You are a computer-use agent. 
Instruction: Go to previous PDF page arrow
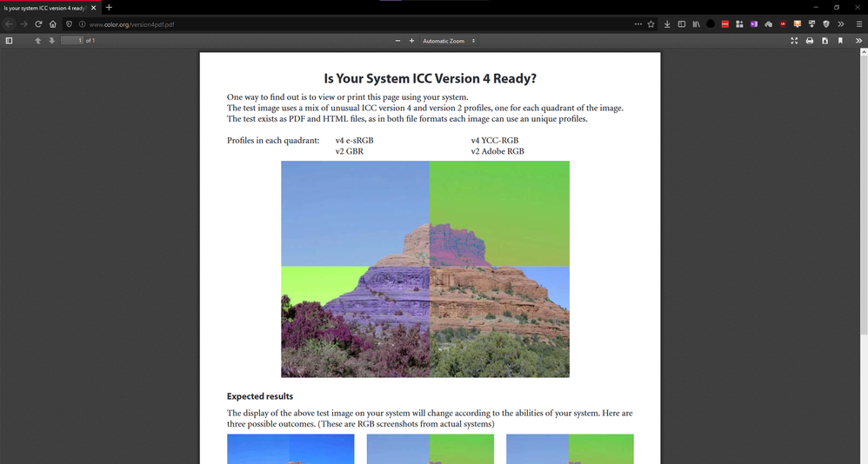[37, 40]
